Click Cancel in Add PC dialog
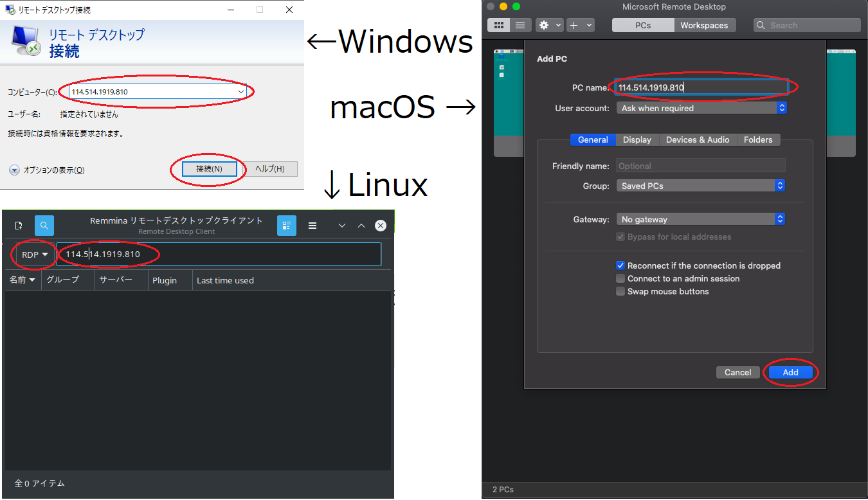 click(737, 372)
